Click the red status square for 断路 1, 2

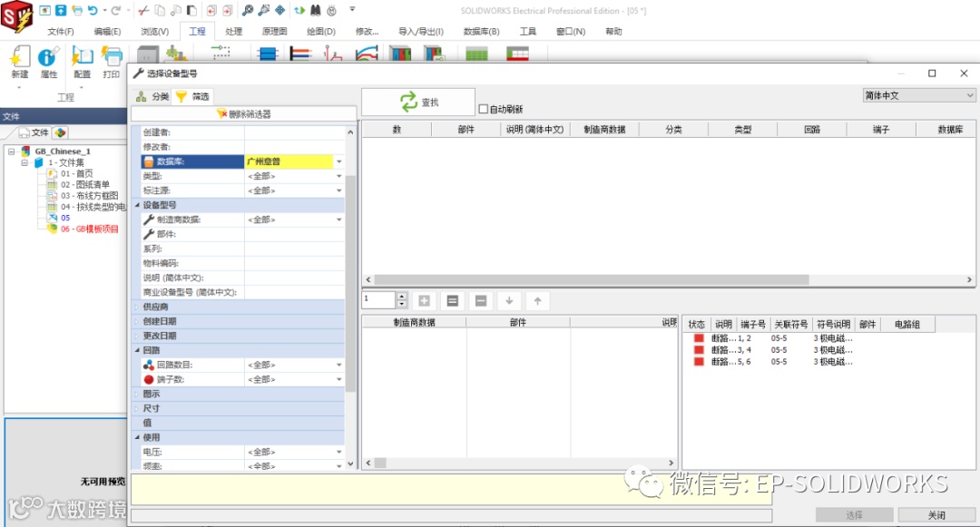tap(698, 337)
